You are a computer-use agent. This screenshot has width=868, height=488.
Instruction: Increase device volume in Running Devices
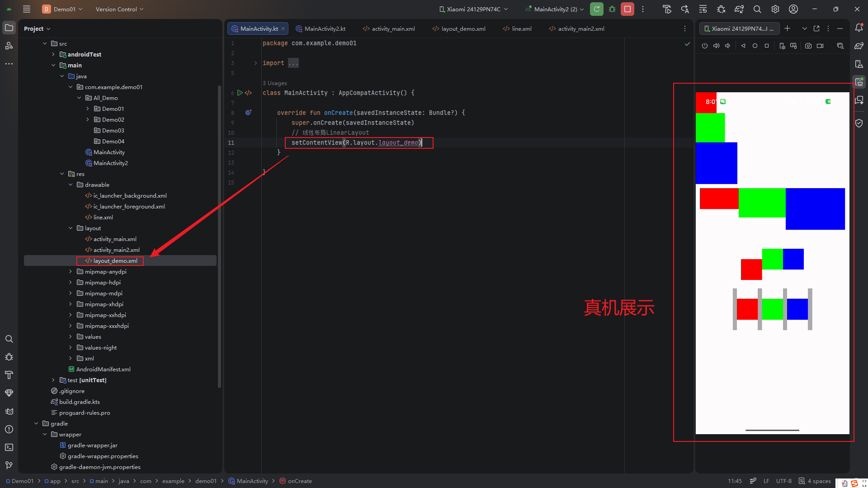tap(716, 46)
